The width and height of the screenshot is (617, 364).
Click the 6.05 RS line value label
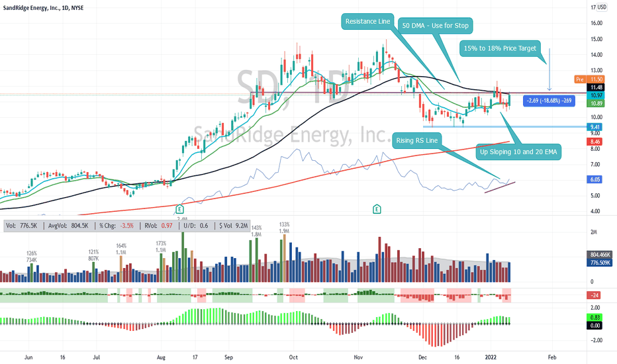[x=595, y=179]
